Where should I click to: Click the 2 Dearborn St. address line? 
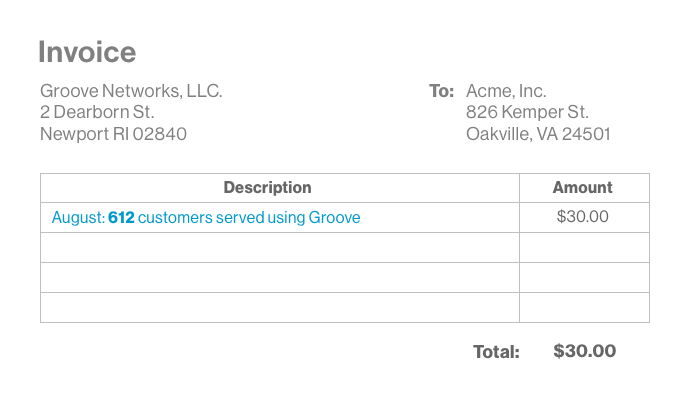click(97, 112)
